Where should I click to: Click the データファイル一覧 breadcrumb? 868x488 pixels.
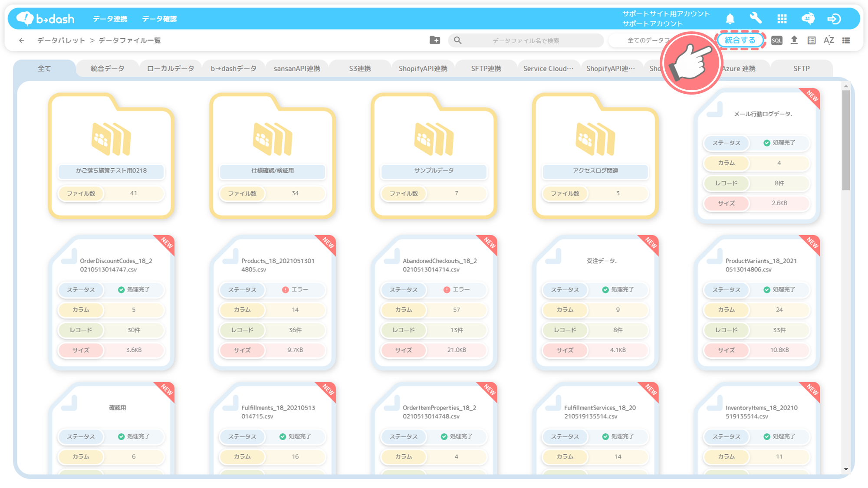tap(129, 40)
